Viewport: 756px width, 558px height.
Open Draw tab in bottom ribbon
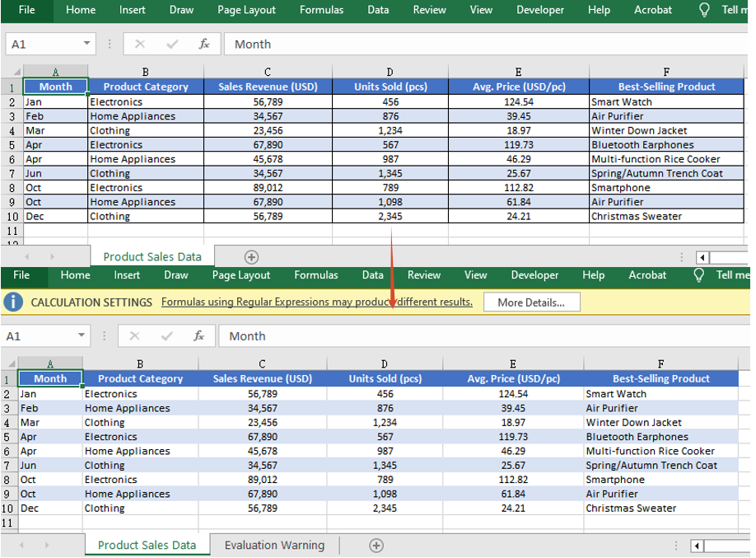click(176, 275)
